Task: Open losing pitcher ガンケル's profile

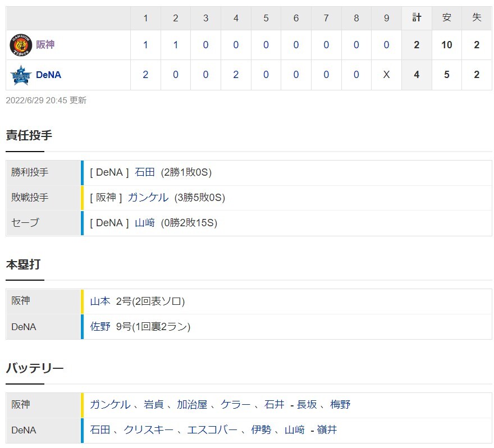Action: [x=148, y=198]
